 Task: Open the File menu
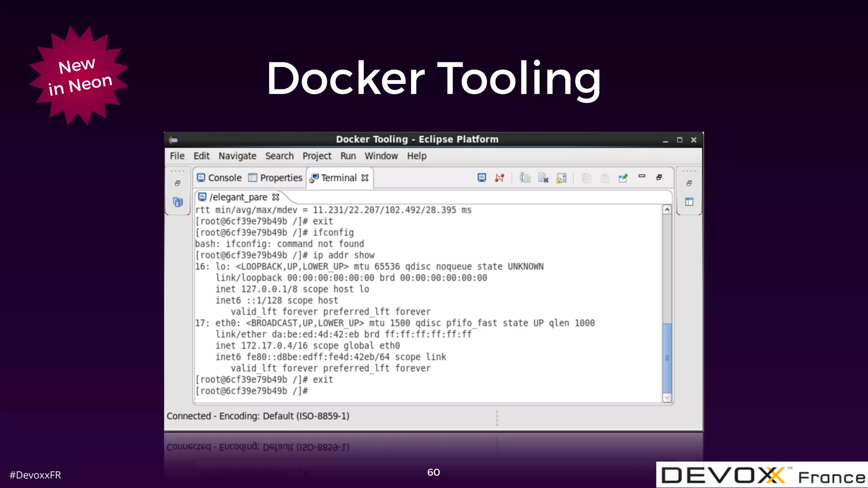[x=177, y=156]
